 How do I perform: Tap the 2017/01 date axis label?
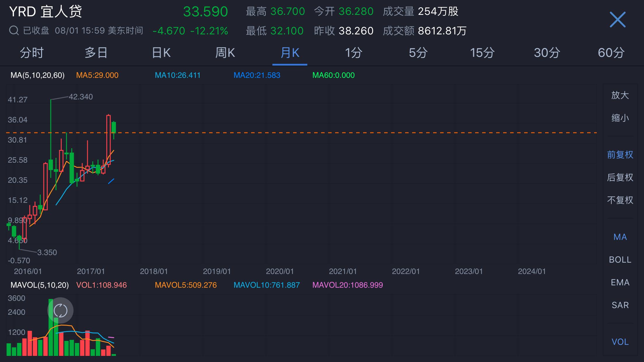click(x=91, y=271)
